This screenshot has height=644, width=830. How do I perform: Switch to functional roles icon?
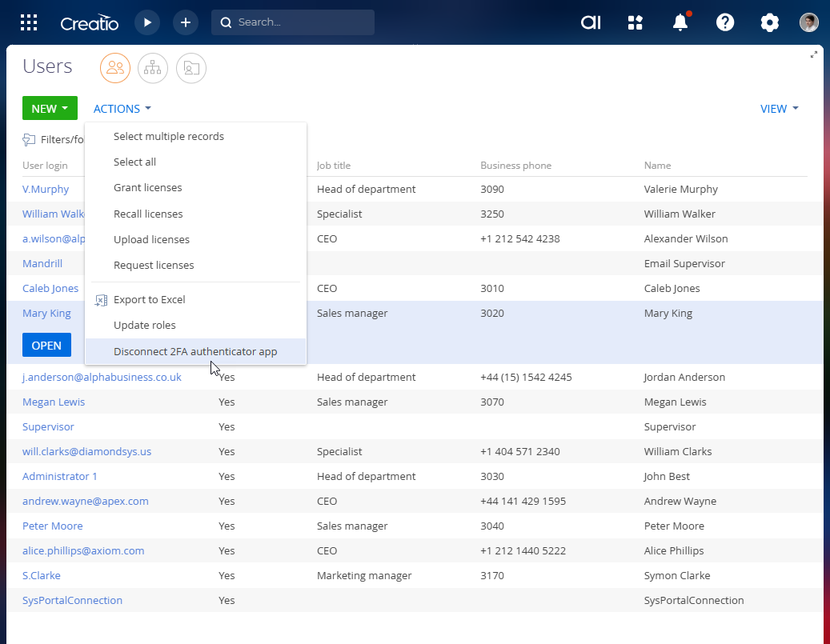pos(191,68)
